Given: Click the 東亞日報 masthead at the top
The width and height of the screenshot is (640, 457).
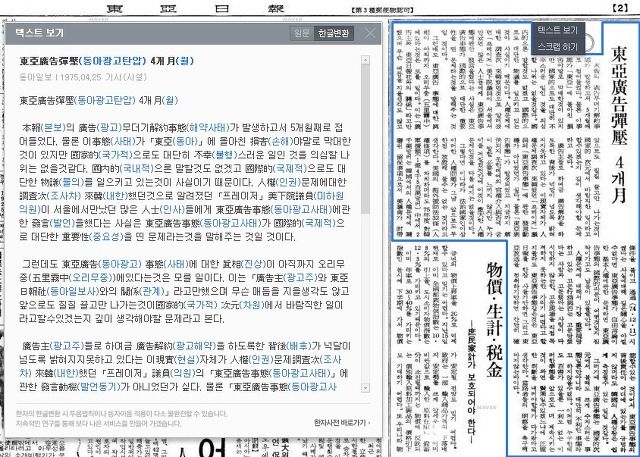Looking at the screenshot, I should 195,9.
